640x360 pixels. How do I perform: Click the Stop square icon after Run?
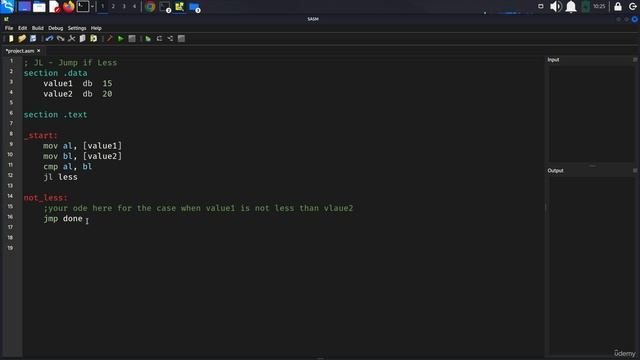coord(132,38)
